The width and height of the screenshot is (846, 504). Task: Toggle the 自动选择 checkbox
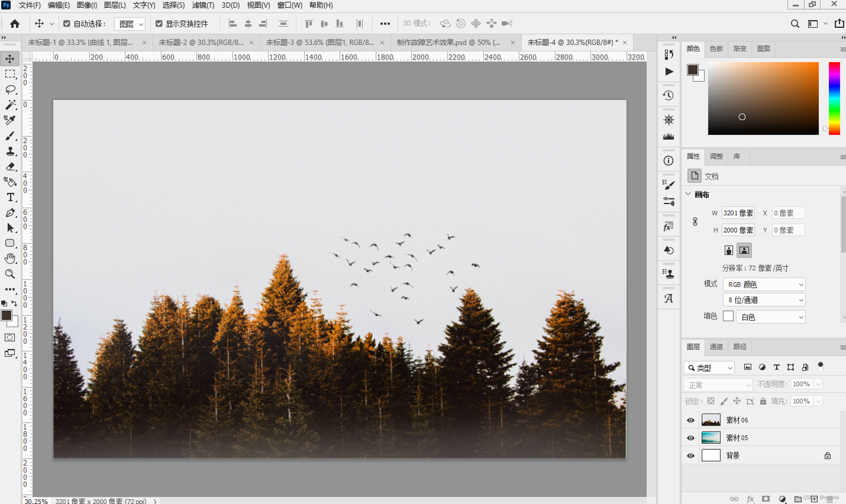click(x=67, y=24)
